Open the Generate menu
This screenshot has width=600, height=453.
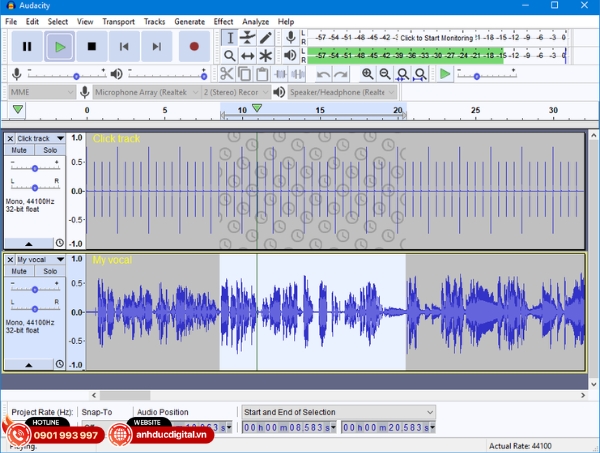(189, 21)
